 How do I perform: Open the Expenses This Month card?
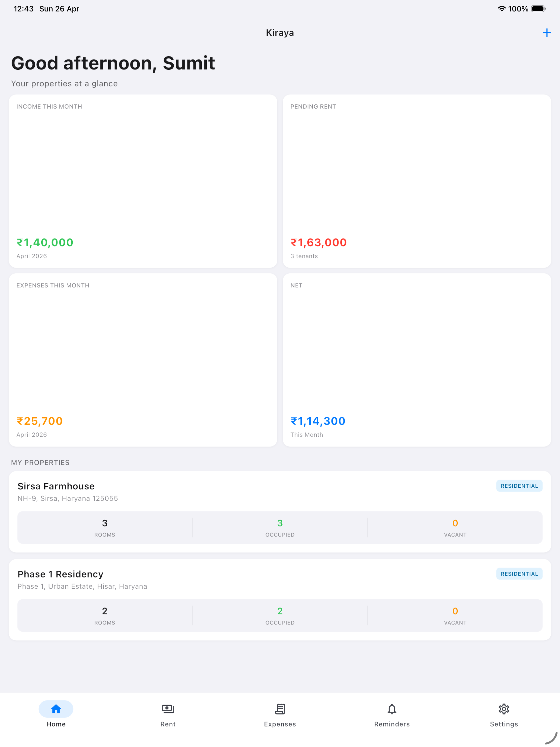point(143,360)
